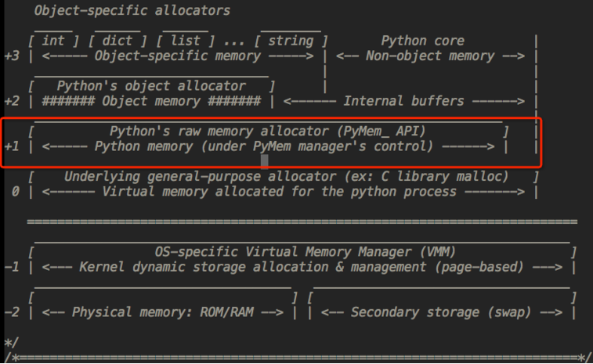Screen dimensions: 593x364
Task: Click the '####### Object memory #######' text
Action: [151, 101]
